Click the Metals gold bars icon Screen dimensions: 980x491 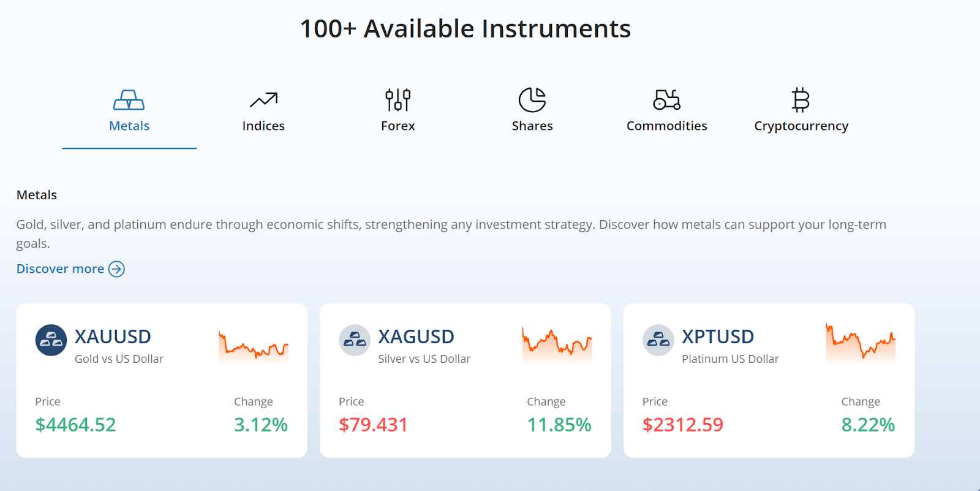point(129,100)
